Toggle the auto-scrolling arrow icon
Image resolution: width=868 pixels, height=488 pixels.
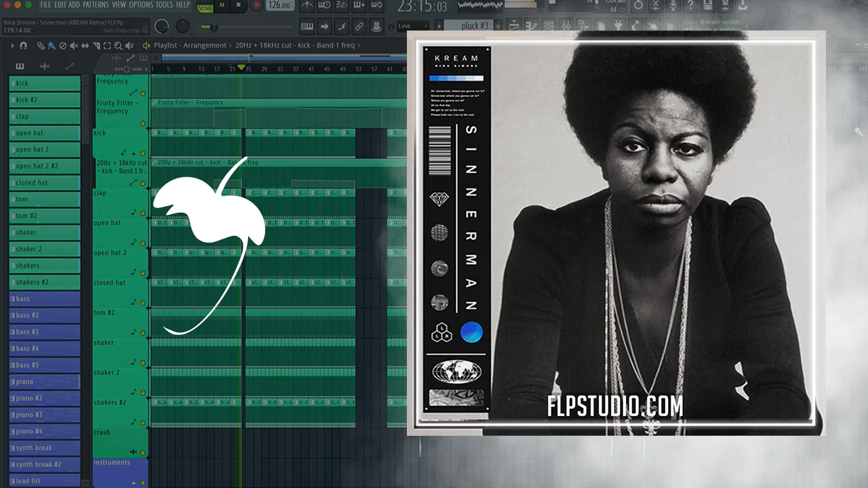pyautogui.click(x=325, y=26)
